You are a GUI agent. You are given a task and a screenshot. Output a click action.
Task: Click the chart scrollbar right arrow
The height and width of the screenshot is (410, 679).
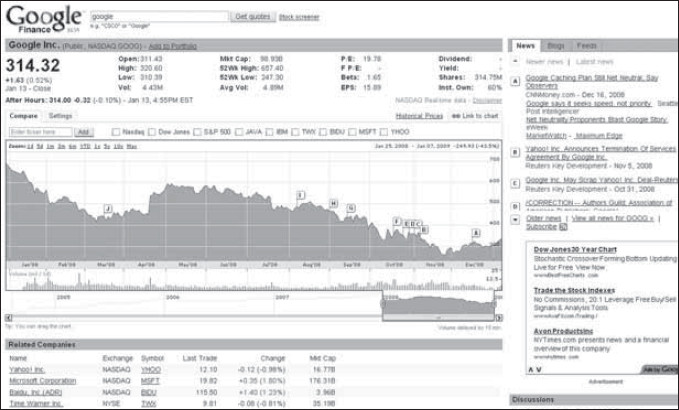(x=499, y=318)
